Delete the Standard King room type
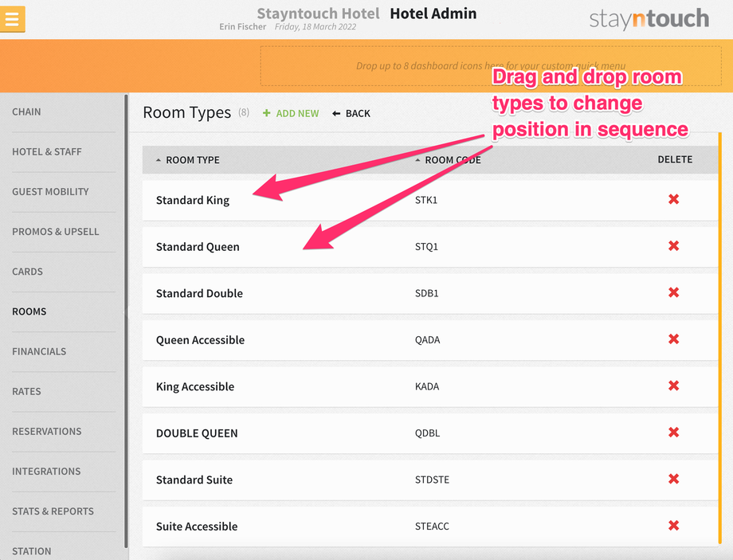Viewport: 733px width, 560px height. pos(673,199)
